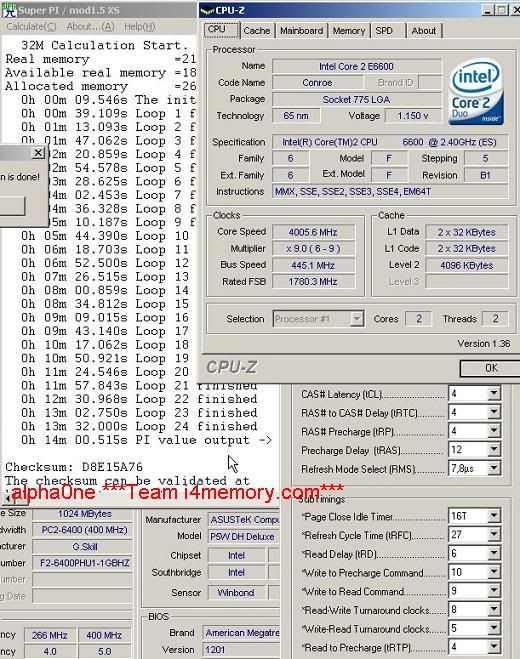
Task: Open the Write to Precharge Command dropdown
Action: pyautogui.click(x=494, y=572)
